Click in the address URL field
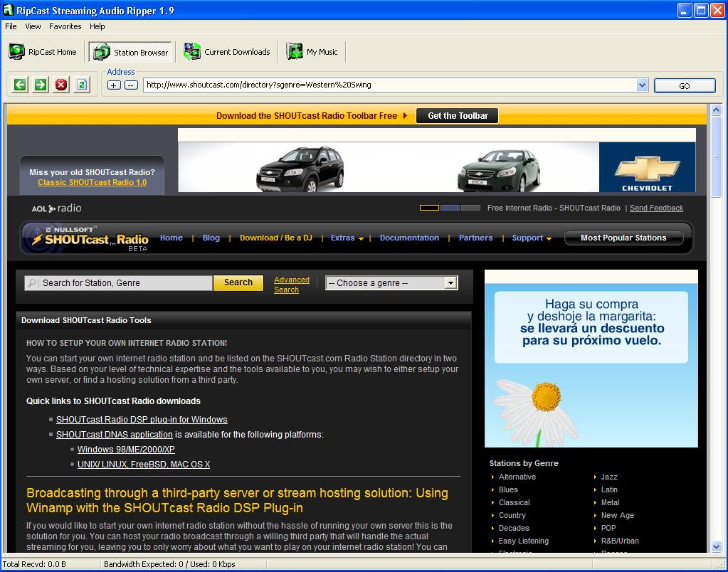This screenshot has width=728, height=572. click(x=389, y=85)
